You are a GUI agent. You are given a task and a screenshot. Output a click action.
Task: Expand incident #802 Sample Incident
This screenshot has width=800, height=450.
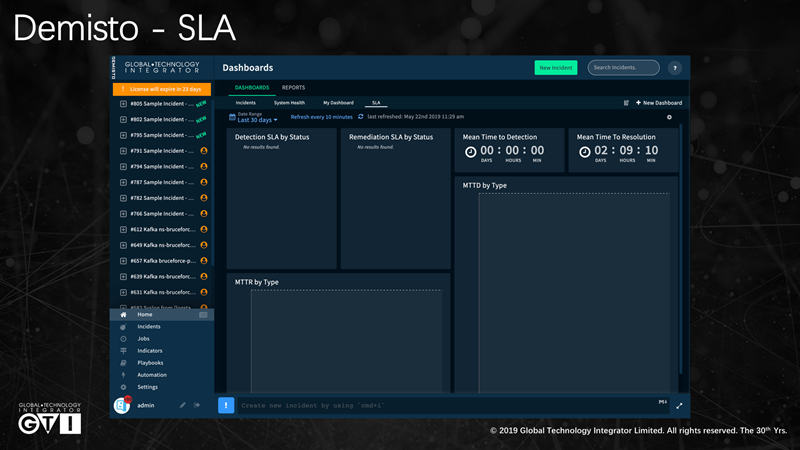[123, 119]
